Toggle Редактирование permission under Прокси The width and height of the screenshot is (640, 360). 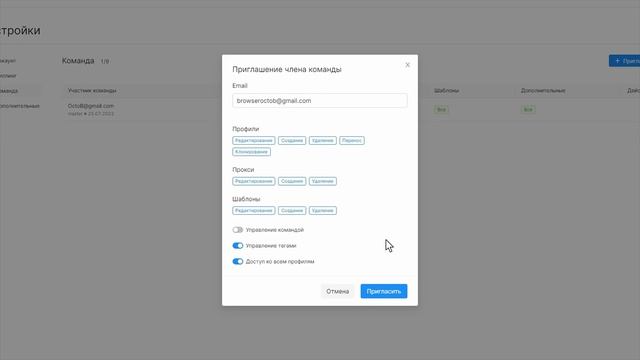tap(253, 181)
